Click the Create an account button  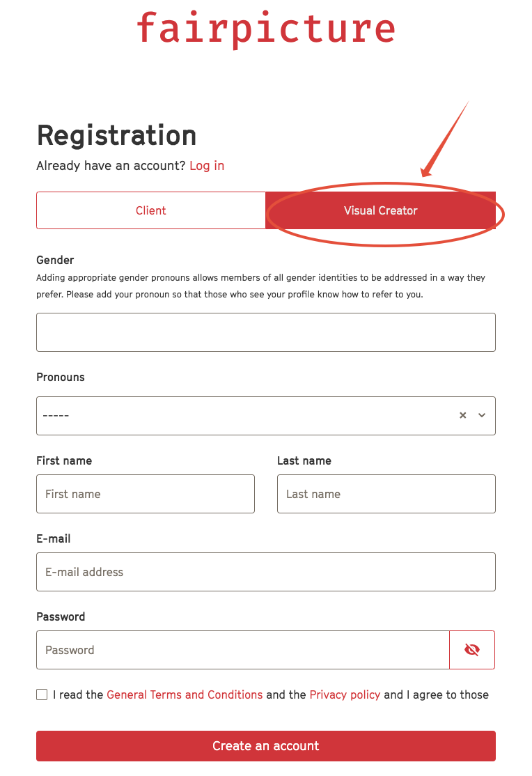(x=266, y=746)
